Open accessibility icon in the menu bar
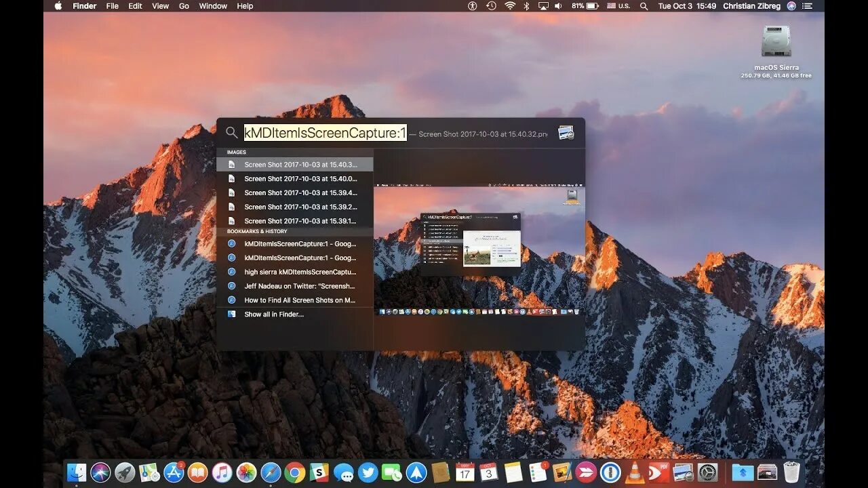The image size is (868, 488). (473, 5)
